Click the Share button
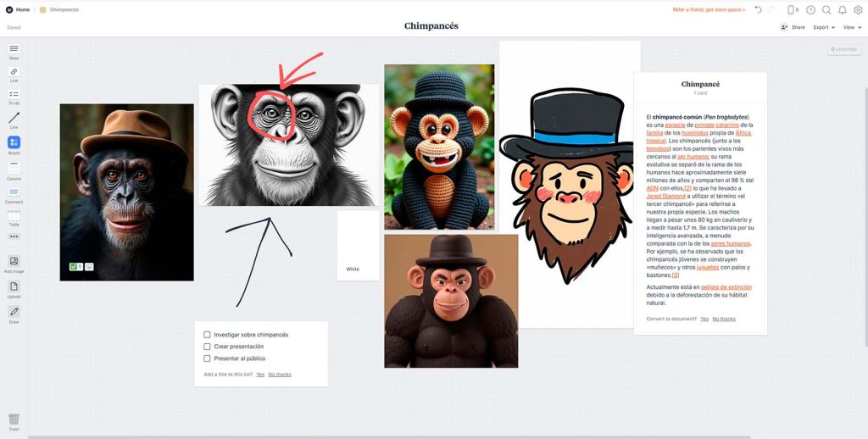Image resolution: width=868 pixels, height=439 pixels. pyautogui.click(x=793, y=27)
